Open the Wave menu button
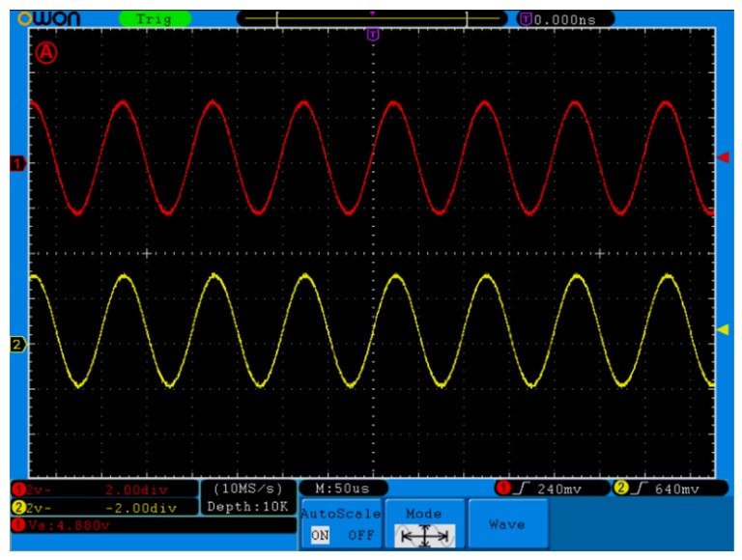Image resolution: width=742 pixels, height=560 pixels. coord(508,524)
